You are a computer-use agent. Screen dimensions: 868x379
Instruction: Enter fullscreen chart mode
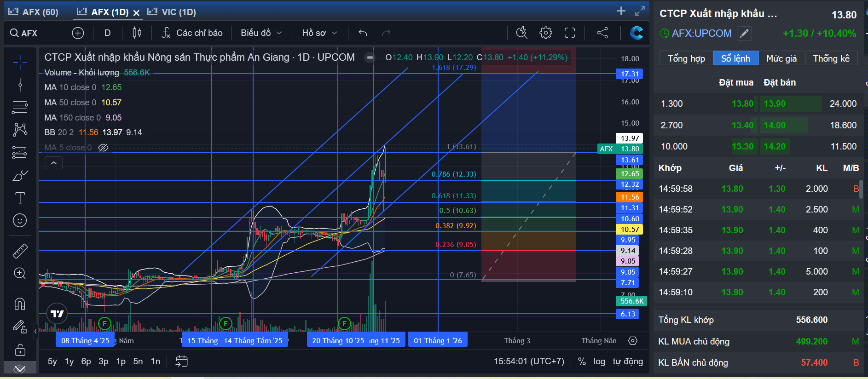click(570, 33)
